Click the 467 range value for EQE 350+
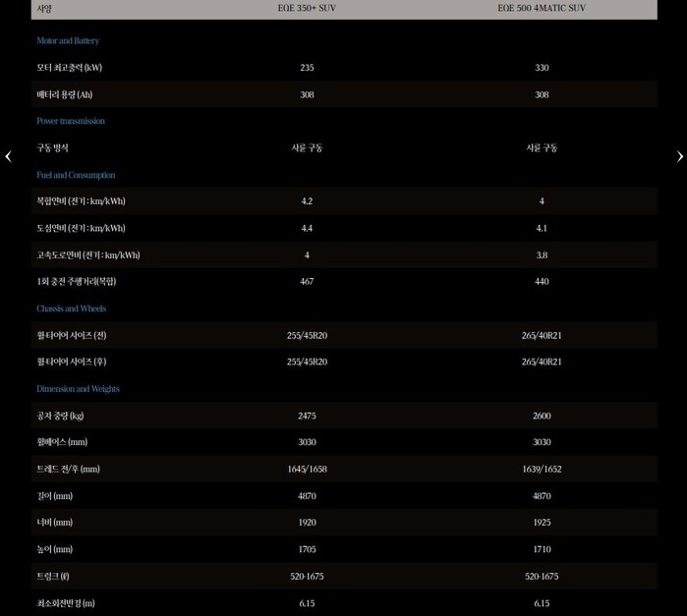Viewport: 687px width, 616px height. (x=307, y=281)
